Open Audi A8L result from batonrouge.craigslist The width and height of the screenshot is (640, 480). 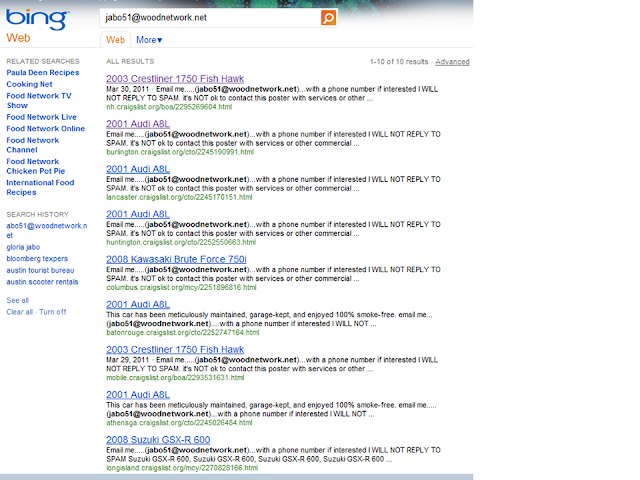[x=138, y=304]
